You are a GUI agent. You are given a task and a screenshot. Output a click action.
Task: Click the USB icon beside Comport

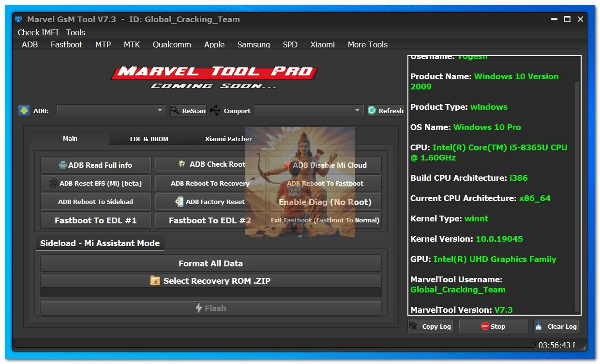pos(215,110)
